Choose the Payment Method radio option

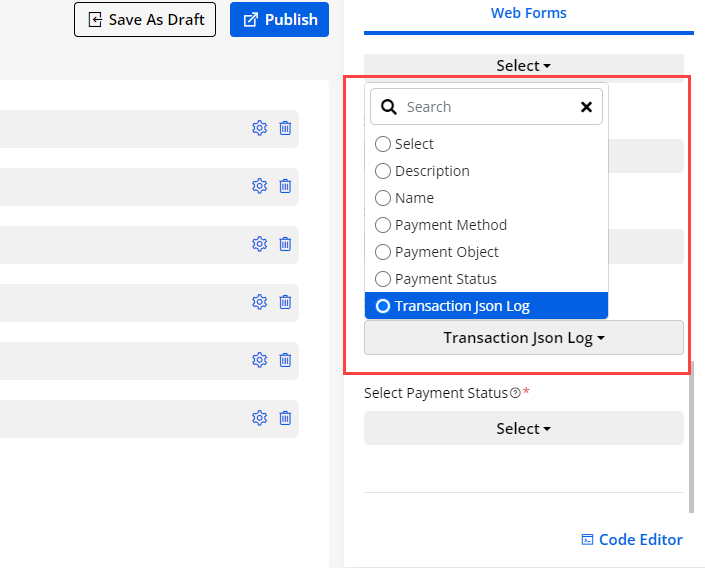click(x=383, y=225)
